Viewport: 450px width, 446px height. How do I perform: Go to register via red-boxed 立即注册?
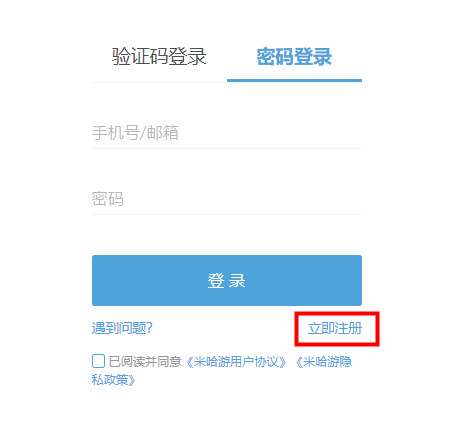coord(335,328)
